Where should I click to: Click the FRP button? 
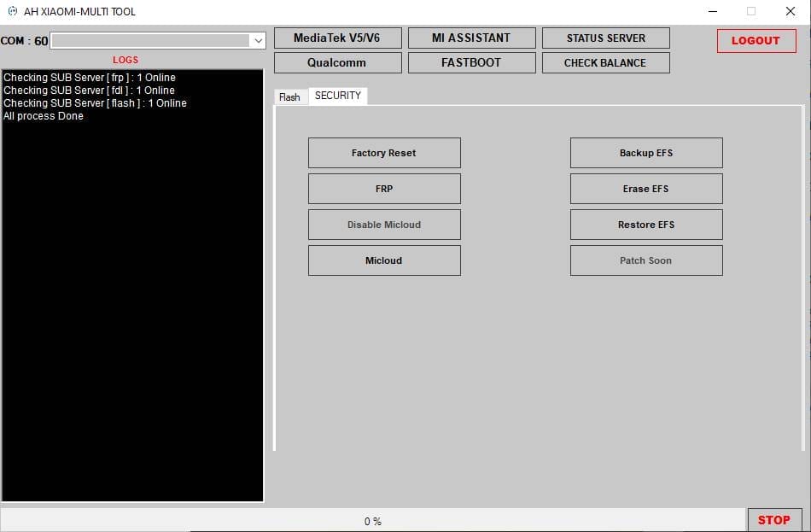point(384,189)
